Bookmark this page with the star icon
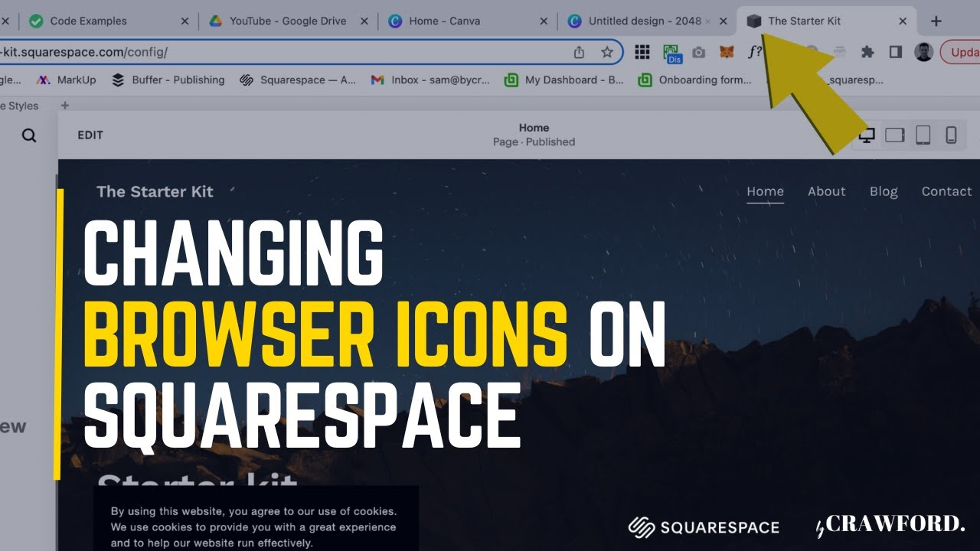 607,52
